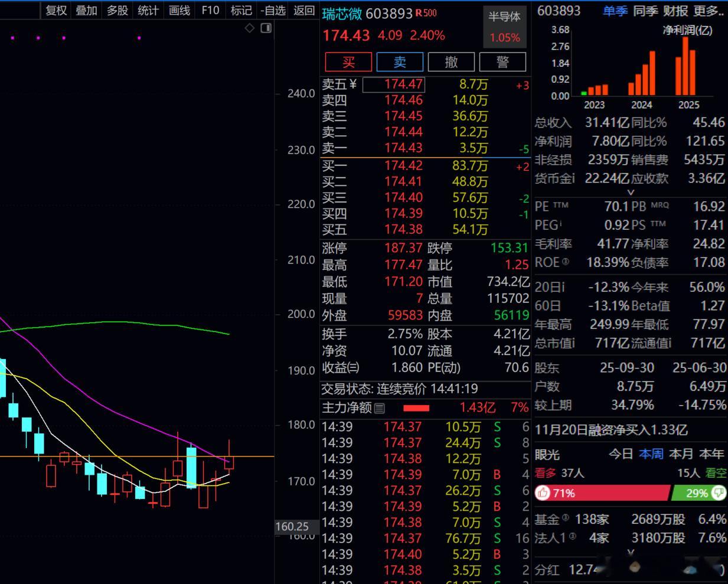Click the 股东 date 25-09-30
The width and height of the screenshot is (728, 584).
627,367
